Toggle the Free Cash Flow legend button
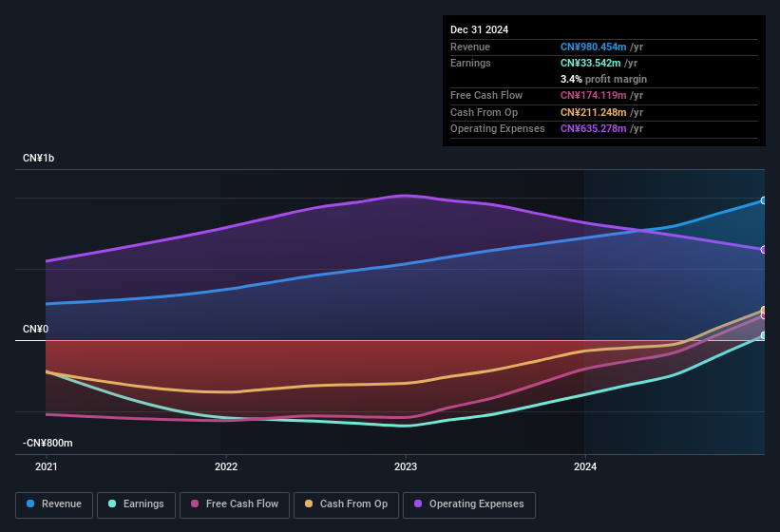The image size is (780, 532). 235,505
